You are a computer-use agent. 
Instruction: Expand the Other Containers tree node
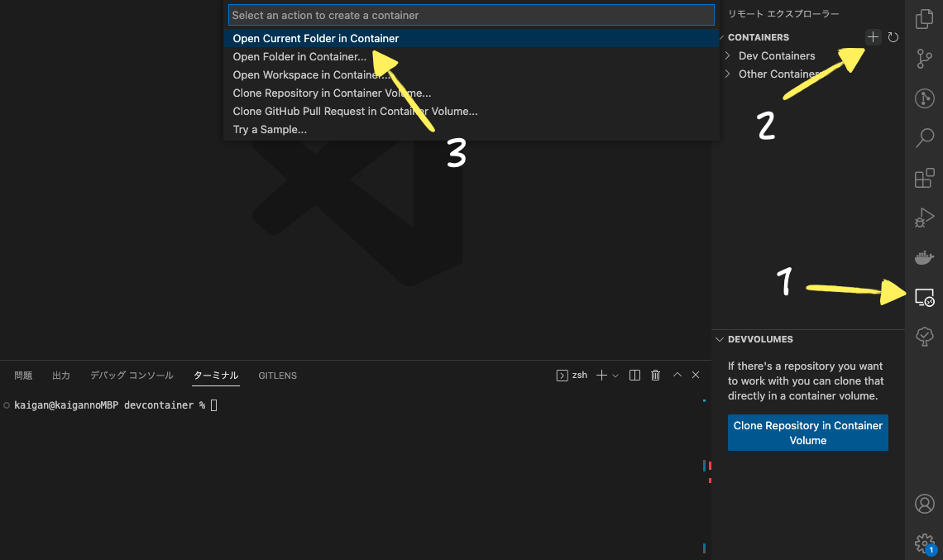(x=728, y=74)
